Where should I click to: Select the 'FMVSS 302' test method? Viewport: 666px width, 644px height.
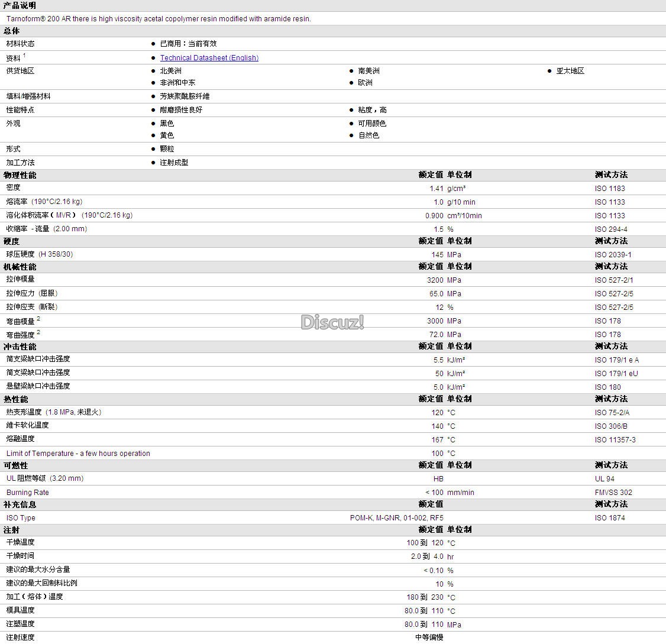coord(613,493)
